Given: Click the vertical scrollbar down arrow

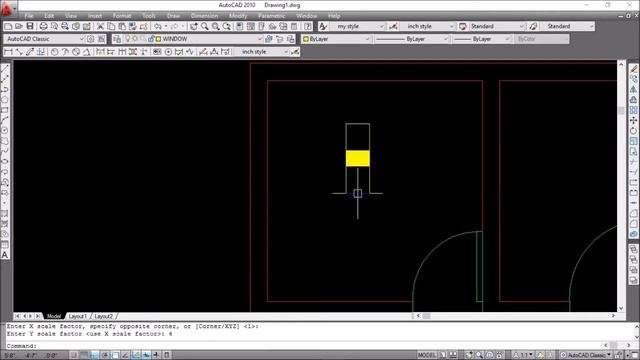Looking at the screenshot, I should pos(621,309).
